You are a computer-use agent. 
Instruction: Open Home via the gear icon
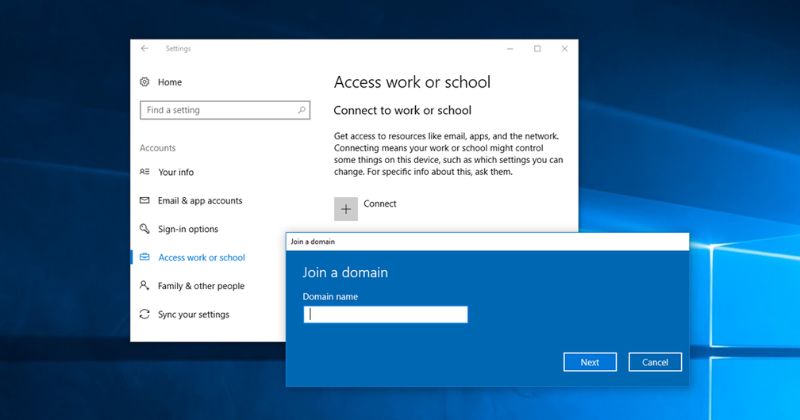click(145, 82)
